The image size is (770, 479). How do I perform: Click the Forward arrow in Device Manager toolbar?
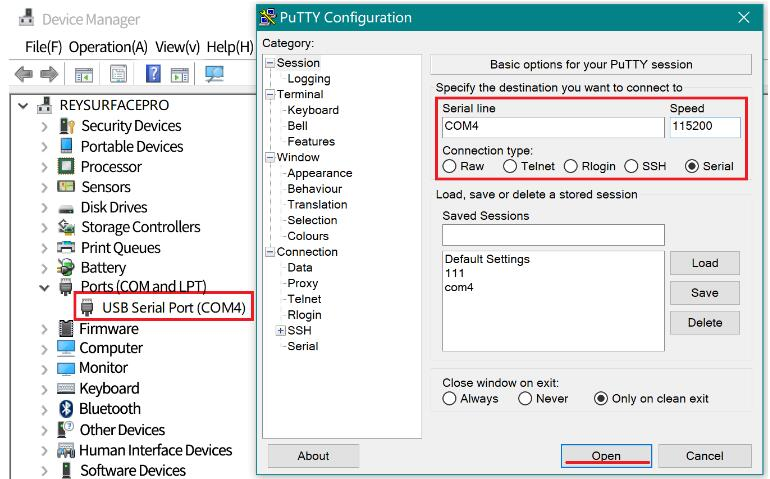tap(50, 74)
